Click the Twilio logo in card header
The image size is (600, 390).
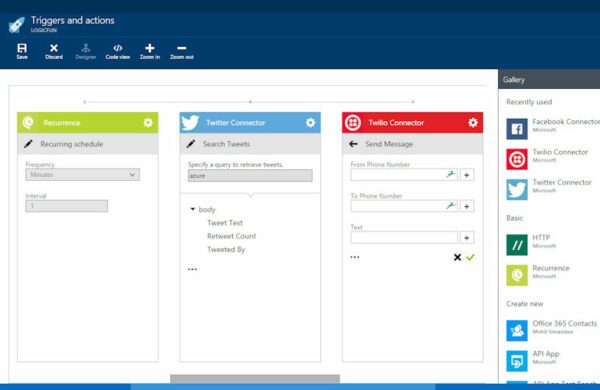coord(353,122)
